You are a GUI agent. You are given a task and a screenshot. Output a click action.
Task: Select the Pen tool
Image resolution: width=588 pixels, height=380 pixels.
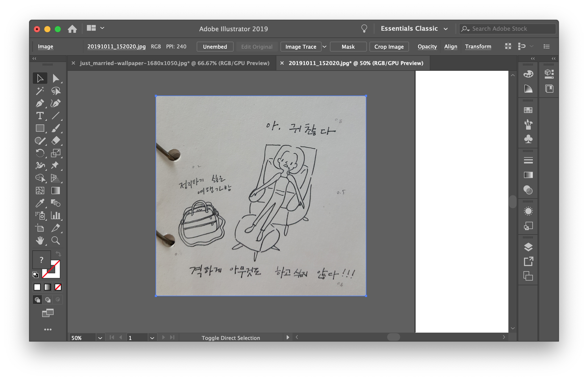pos(40,103)
